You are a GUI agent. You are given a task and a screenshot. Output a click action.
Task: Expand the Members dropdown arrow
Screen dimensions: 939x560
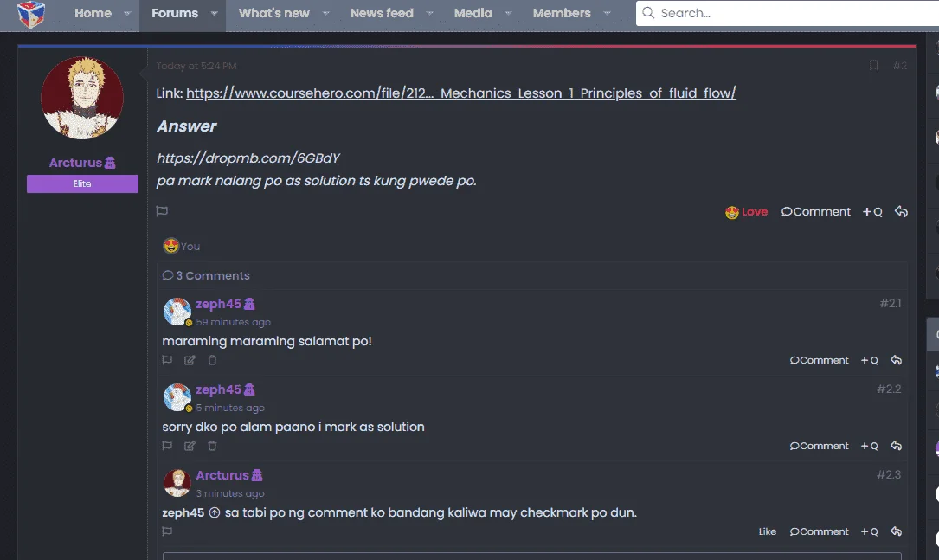[x=608, y=13]
